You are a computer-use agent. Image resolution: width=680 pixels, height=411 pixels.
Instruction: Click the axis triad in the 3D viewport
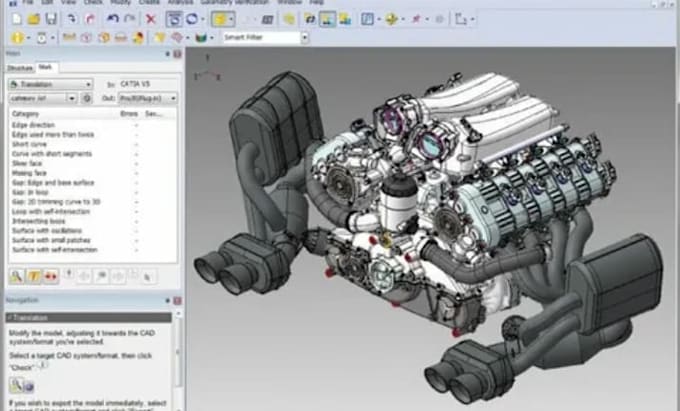(207, 70)
